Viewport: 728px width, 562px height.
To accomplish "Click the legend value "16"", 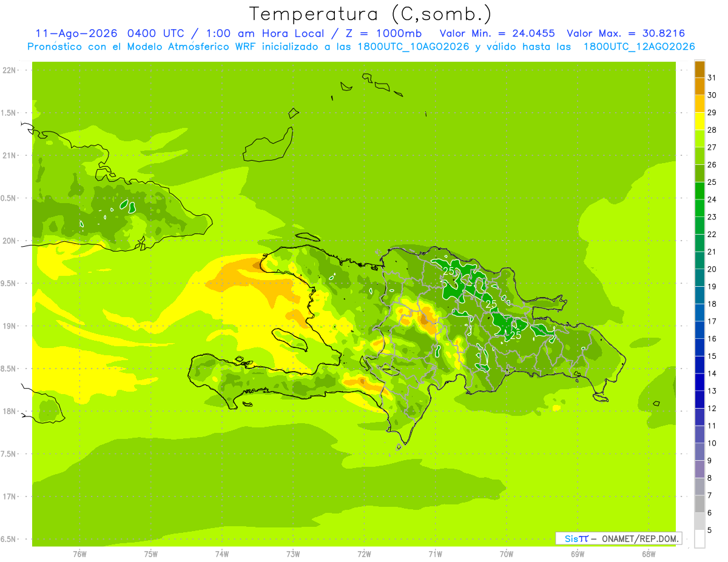I will pos(712,339).
